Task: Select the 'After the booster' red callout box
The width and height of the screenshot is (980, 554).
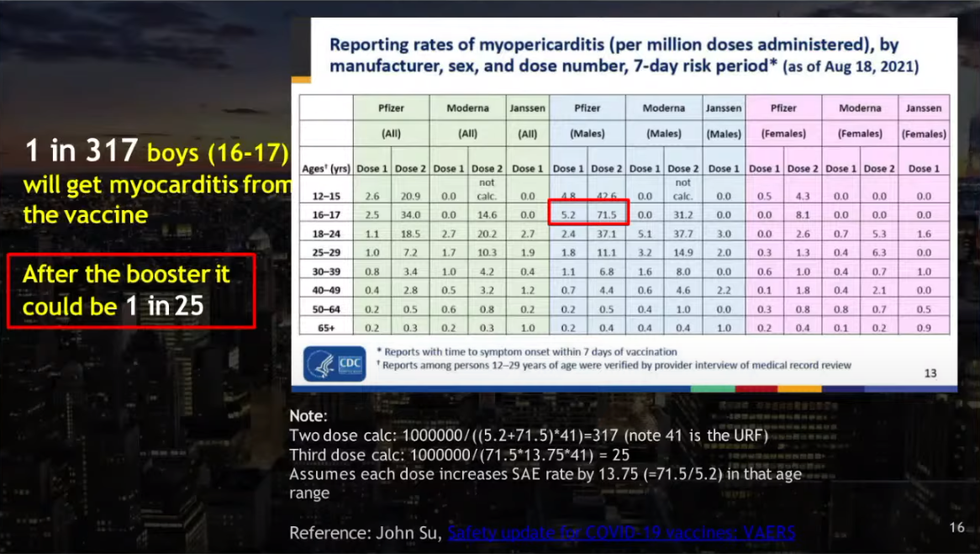Action: [130, 290]
